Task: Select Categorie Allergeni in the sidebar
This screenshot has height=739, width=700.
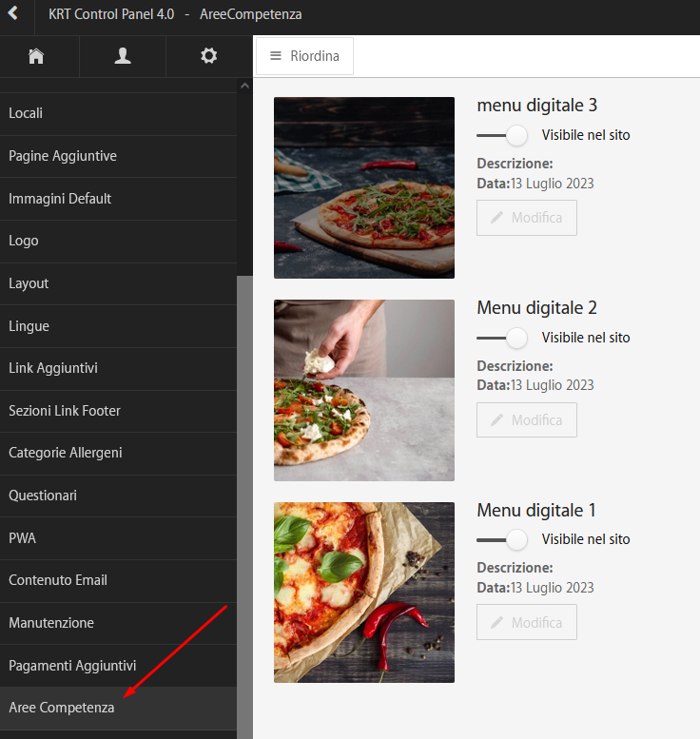Action: pyautogui.click(x=118, y=454)
